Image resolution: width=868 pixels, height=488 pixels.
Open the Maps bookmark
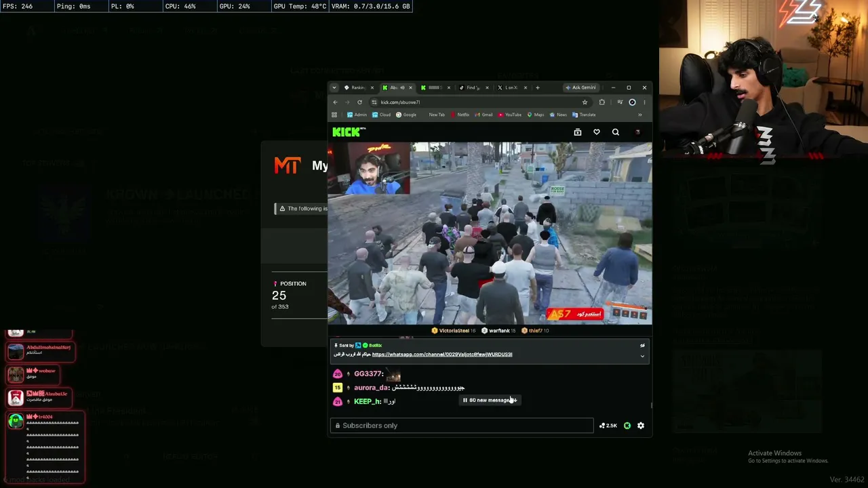535,115
